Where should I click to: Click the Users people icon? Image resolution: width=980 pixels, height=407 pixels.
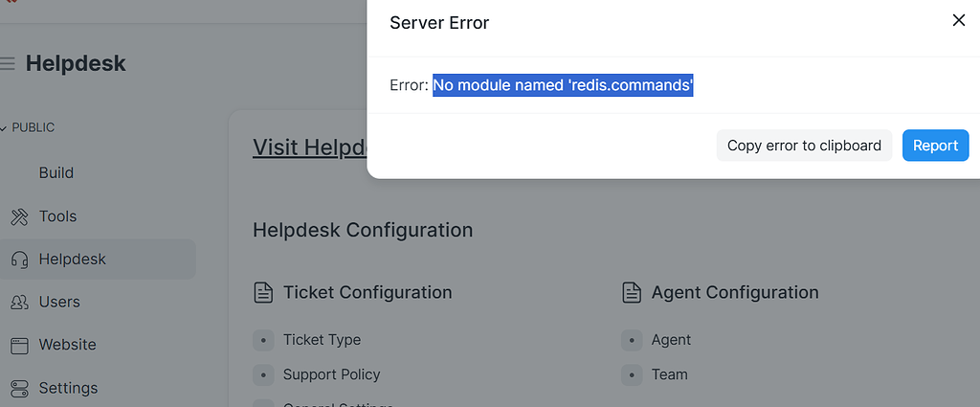(x=20, y=303)
